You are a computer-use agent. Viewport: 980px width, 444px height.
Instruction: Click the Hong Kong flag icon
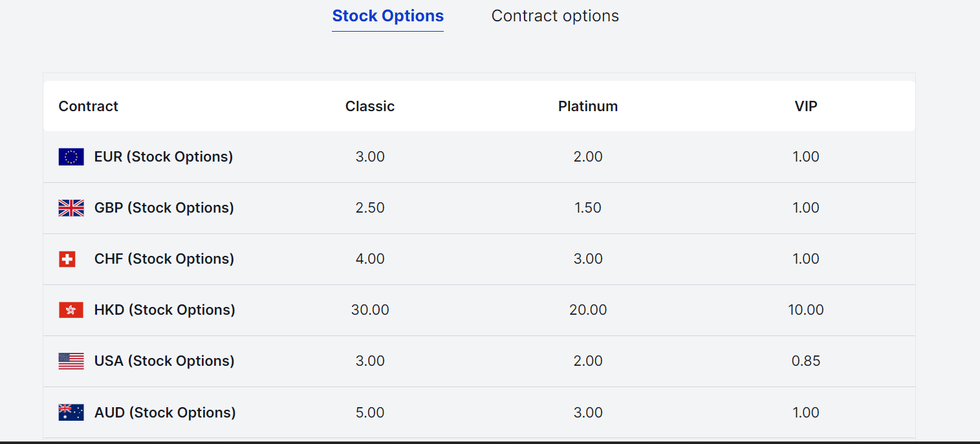71,310
